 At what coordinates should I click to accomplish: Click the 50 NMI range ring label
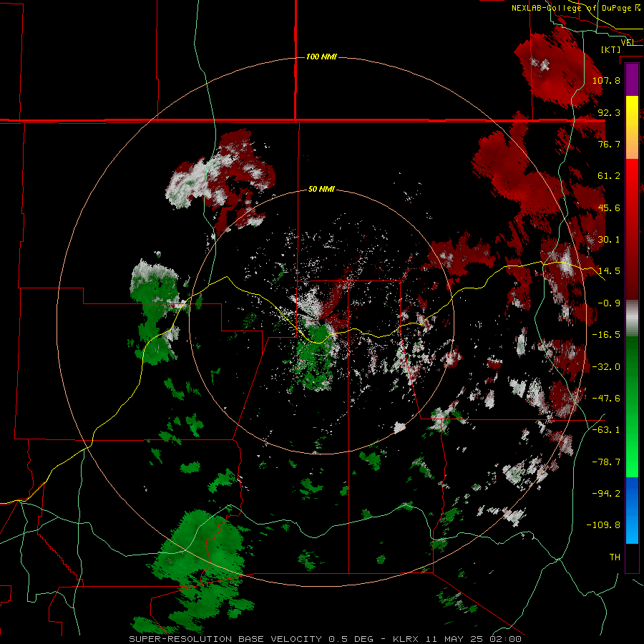(321, 189)
